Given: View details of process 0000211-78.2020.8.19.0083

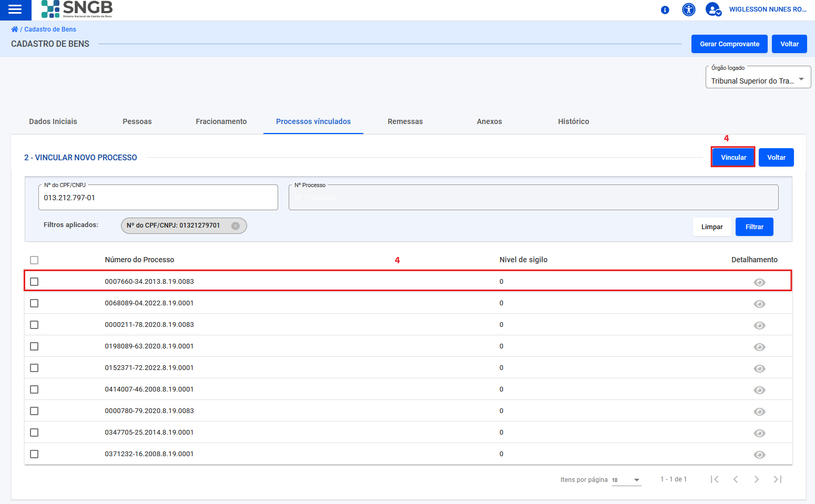Looking at the screenshot, I should click(x=759, y=326).
